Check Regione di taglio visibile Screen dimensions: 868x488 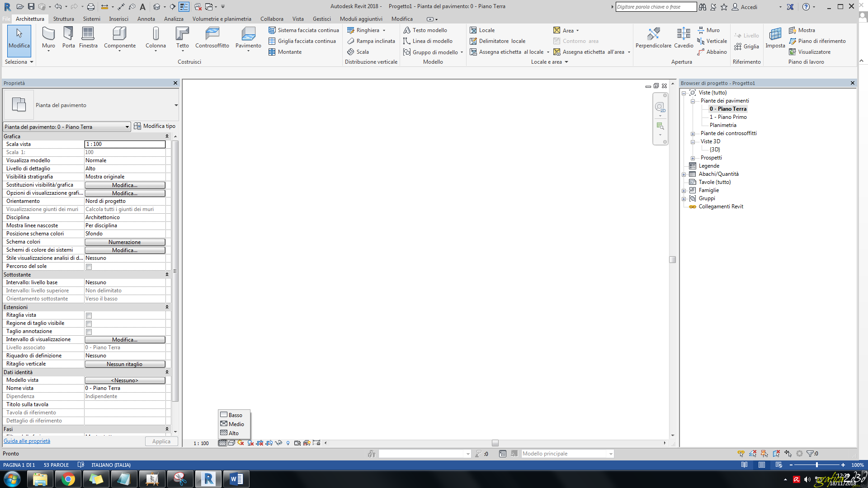(89, 324)
